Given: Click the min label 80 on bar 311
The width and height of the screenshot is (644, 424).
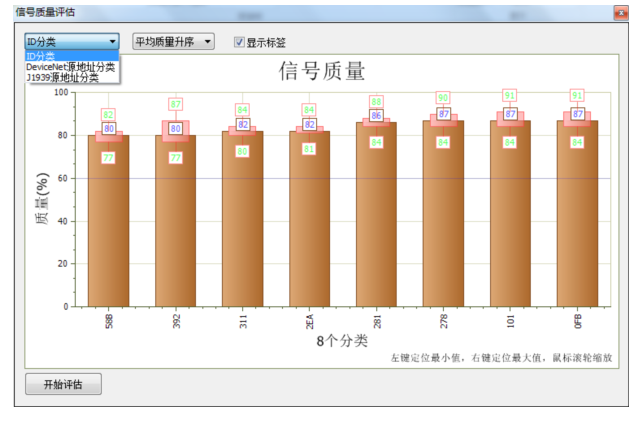Looking at the screenshot, I should click(242, 151).
